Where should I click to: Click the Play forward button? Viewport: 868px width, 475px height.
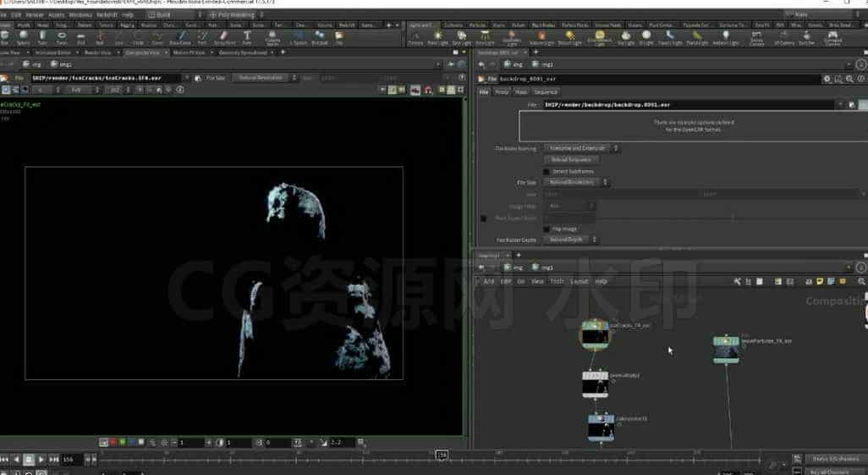coord(41,460)
